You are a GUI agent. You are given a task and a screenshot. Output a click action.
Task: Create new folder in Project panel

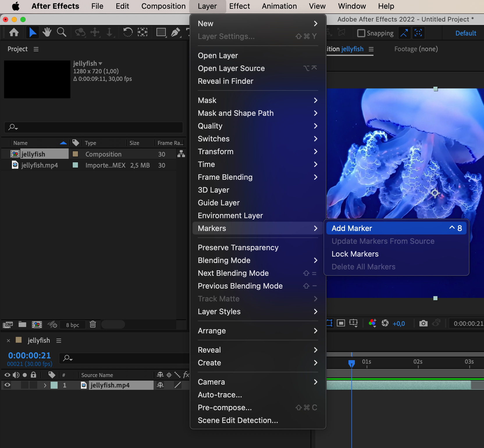coord(22,324)
